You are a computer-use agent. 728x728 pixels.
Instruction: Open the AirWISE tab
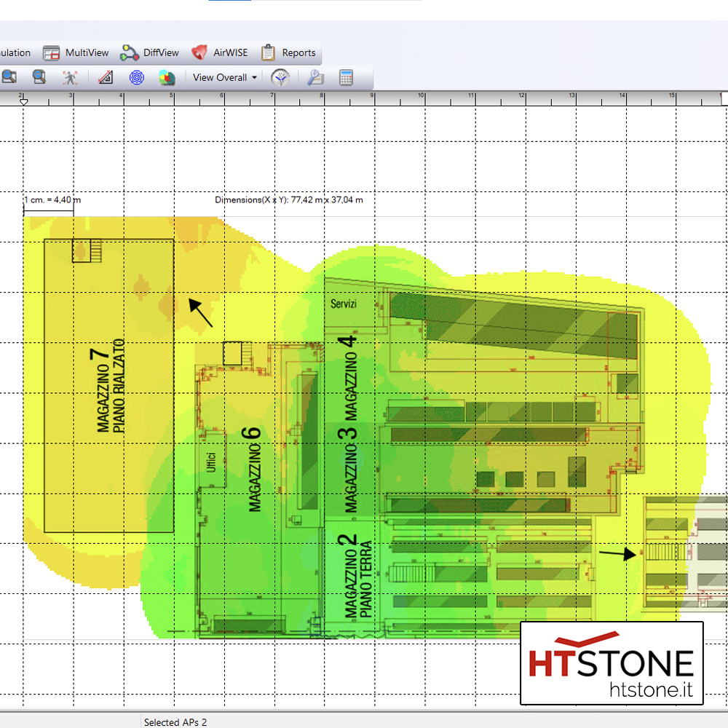(x=220, y=53)
